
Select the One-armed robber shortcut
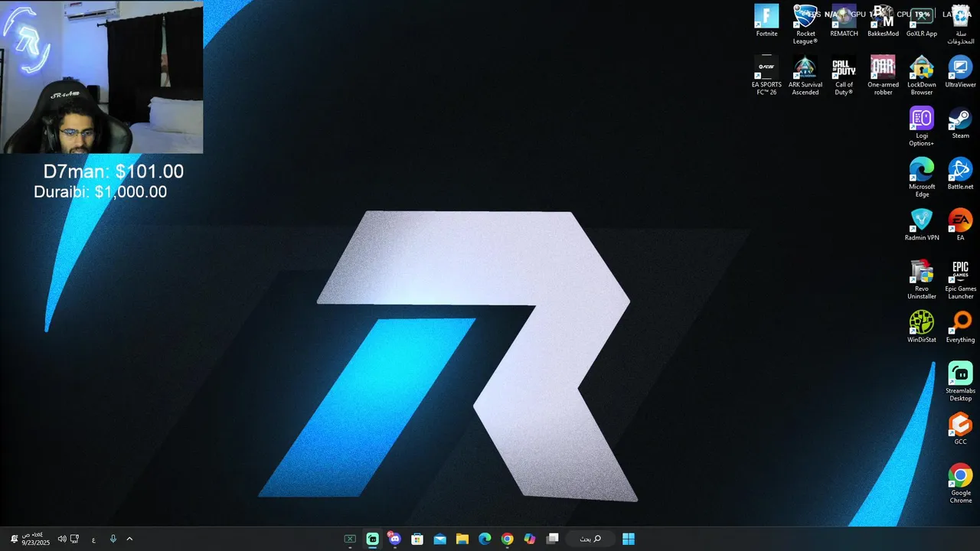coord(883,75)
